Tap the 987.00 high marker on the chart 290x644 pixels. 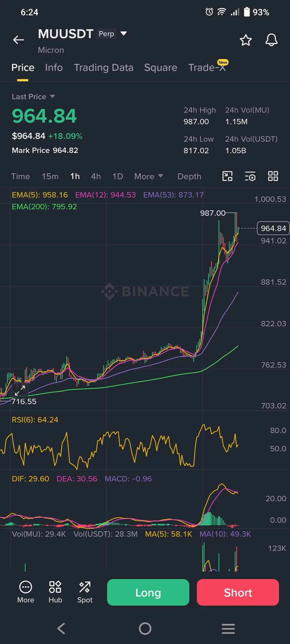tap(213, 213)
